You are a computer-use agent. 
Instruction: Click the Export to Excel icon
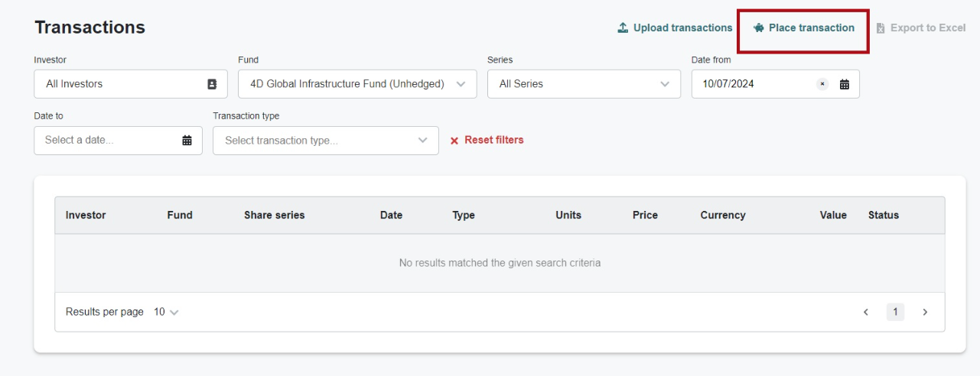tap(881, 28)
